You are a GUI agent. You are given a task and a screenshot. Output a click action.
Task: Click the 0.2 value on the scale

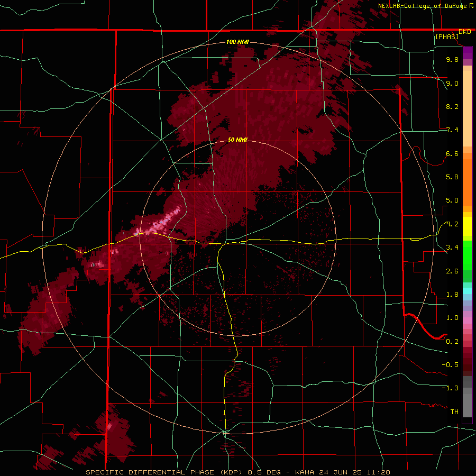[452, 342]
